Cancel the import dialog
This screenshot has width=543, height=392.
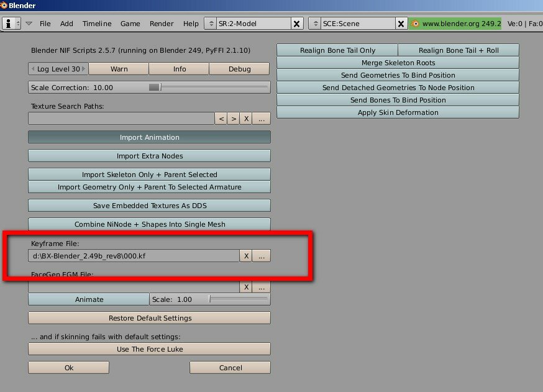[x=230, y=368]
